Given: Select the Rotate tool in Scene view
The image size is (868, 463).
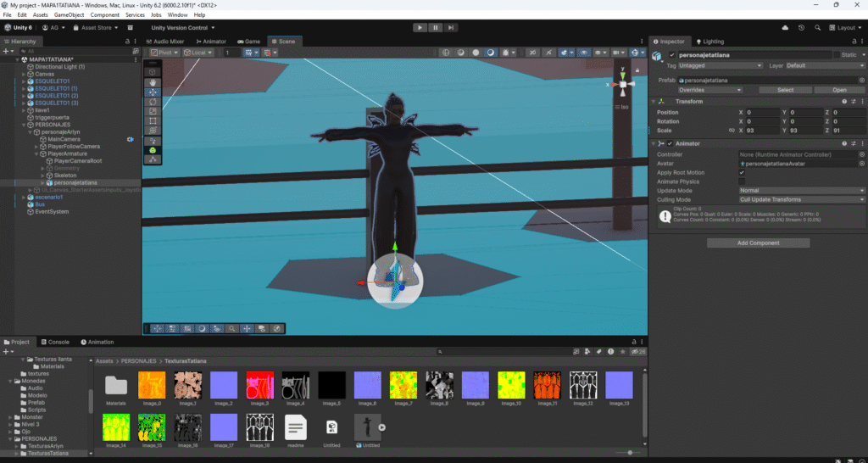Looking at the screenshot, I should [x=153, y=102].
